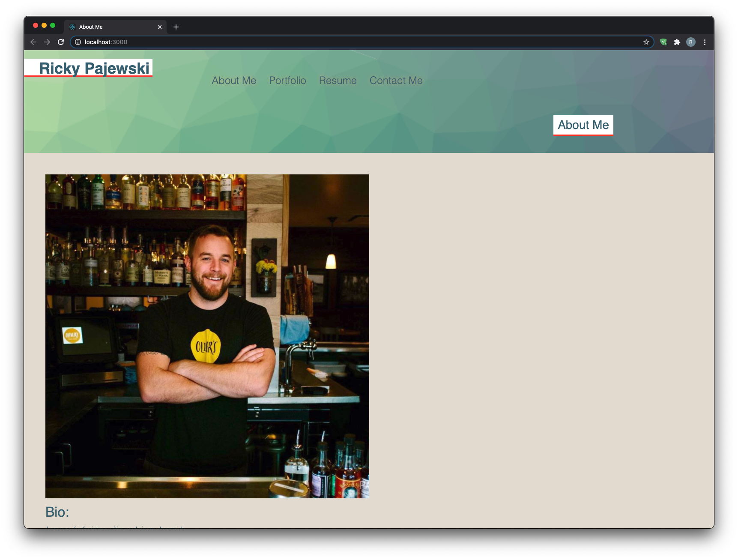This screenshot has height=560, width=738.
Task: Open the extensions puzzle piece menu
Action: point(677,42)
